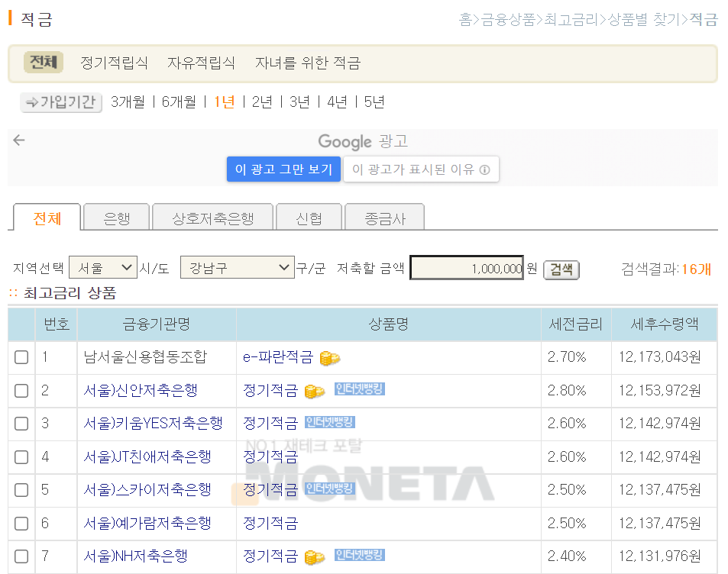Image resolution: width=728 pixels, height=574 pixels.
Task: Click the coin icon in the 서울)NH저축은행 row
Action: [x=314, y=557]
